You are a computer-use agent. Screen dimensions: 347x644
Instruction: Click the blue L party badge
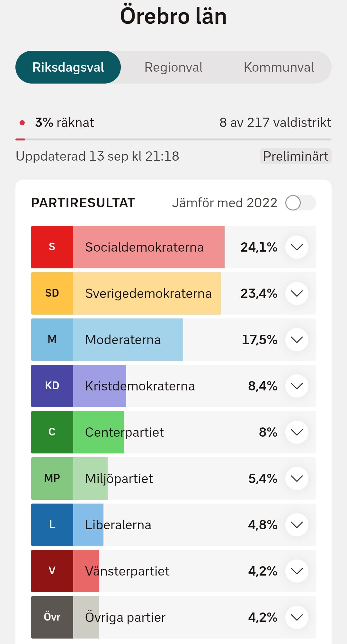(x=52, y=525)
